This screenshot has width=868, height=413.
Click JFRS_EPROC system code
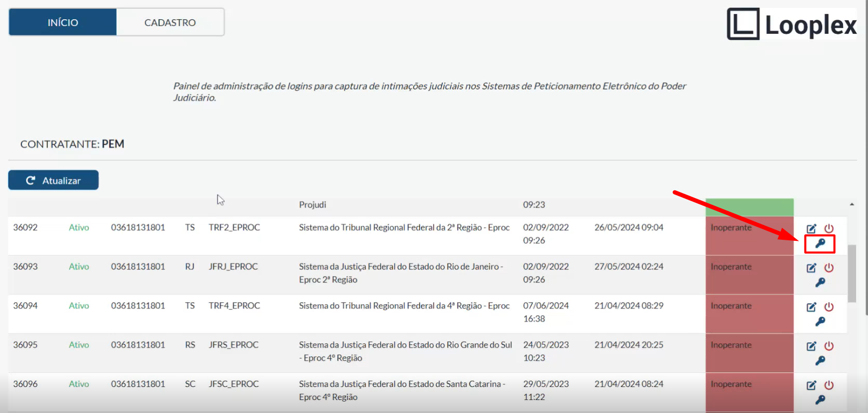point(234,344)
